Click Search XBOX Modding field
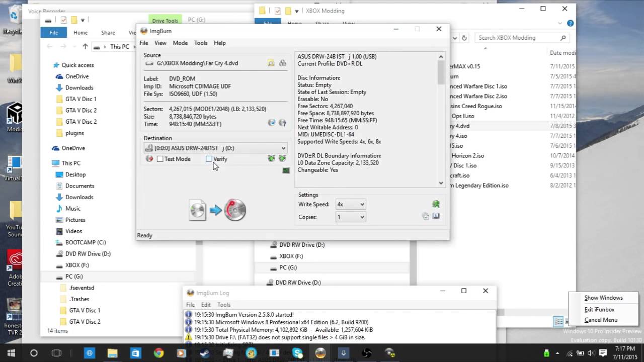644x362 pixels. 523,38
